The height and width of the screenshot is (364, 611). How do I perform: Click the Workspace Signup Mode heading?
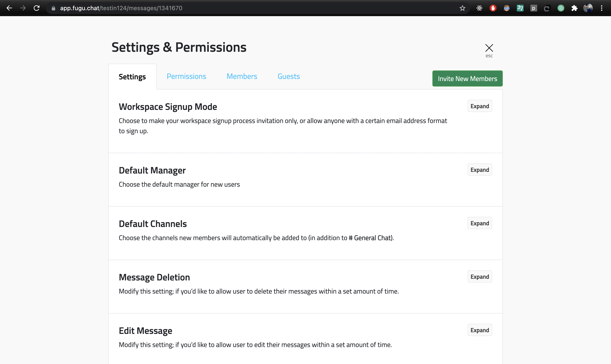[168, 107]
